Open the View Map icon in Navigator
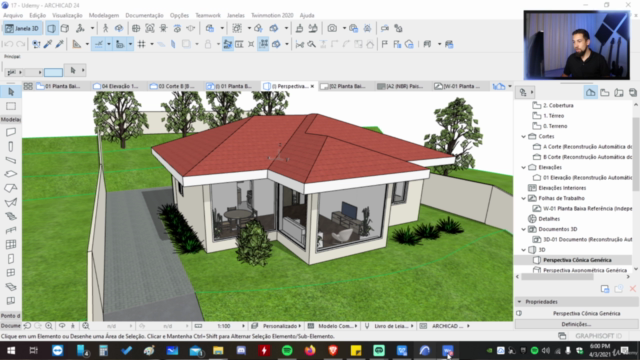The width and height of the screenshot is (640, 360). pos(604,92)
